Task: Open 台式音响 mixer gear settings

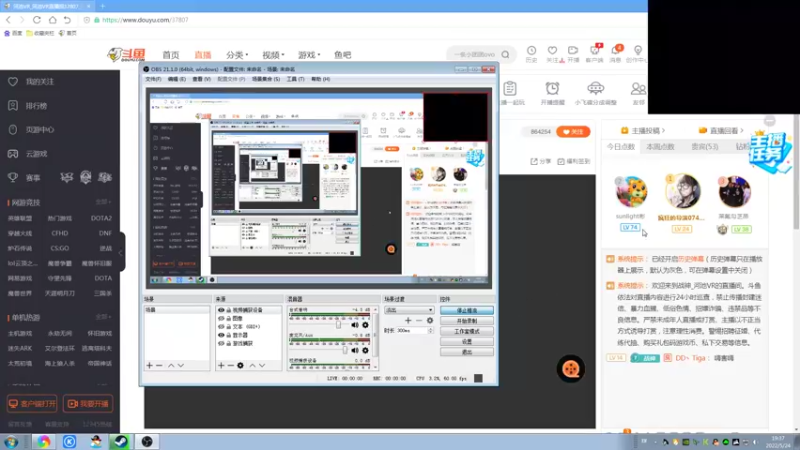Action: [365, 325]
